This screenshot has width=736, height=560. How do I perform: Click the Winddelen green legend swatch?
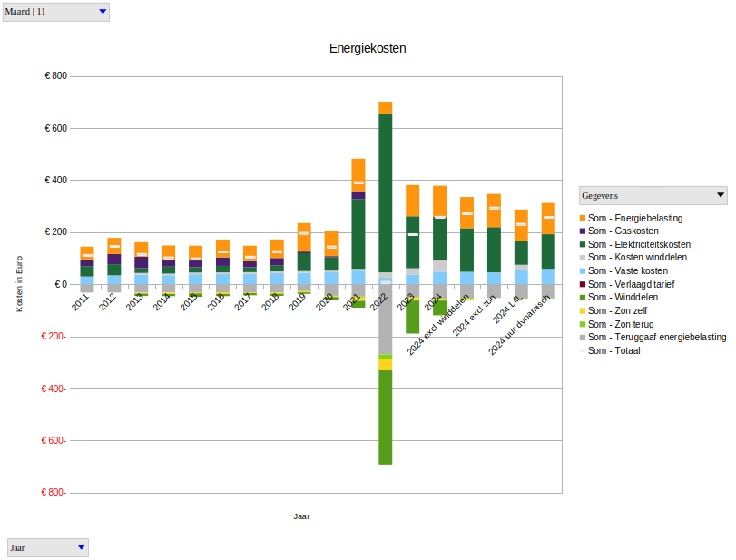583,298
